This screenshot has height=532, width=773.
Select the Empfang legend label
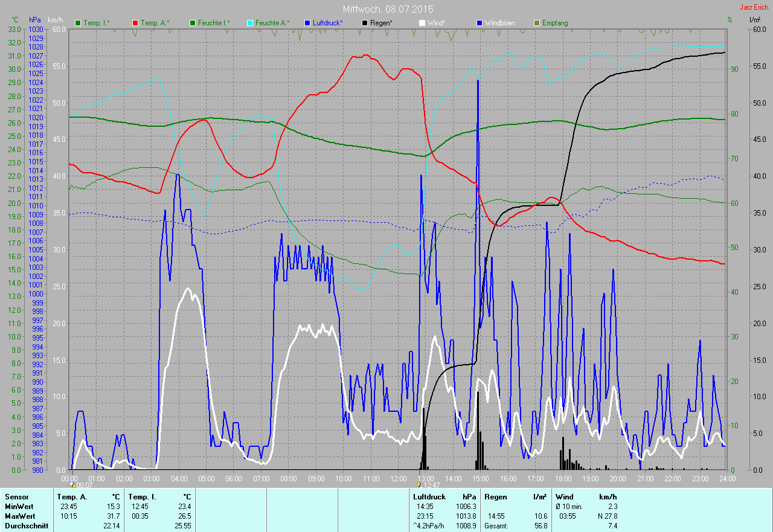555,23
